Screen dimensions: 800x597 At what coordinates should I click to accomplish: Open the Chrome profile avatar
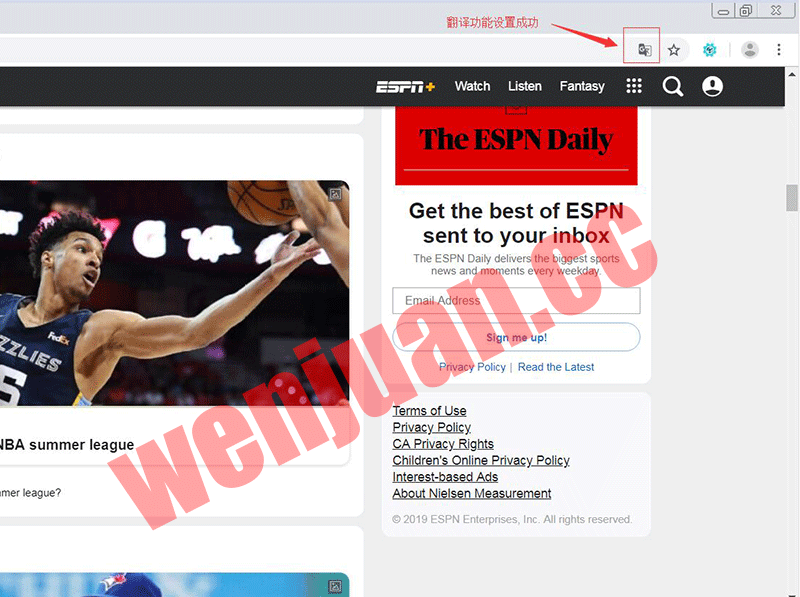(x=749, y=50)
